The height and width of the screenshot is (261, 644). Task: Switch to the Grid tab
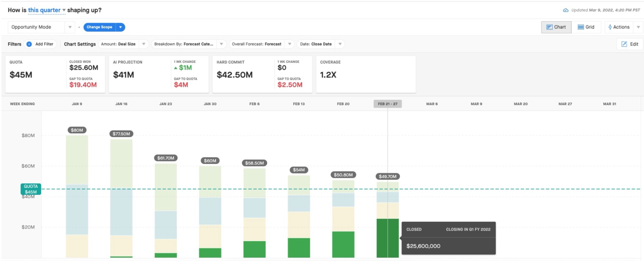[586, 27]
